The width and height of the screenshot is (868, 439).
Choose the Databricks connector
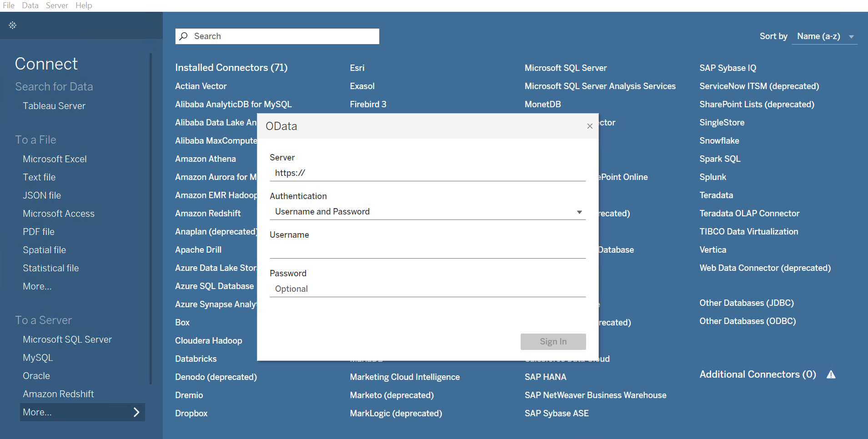[x=196, y=359]
